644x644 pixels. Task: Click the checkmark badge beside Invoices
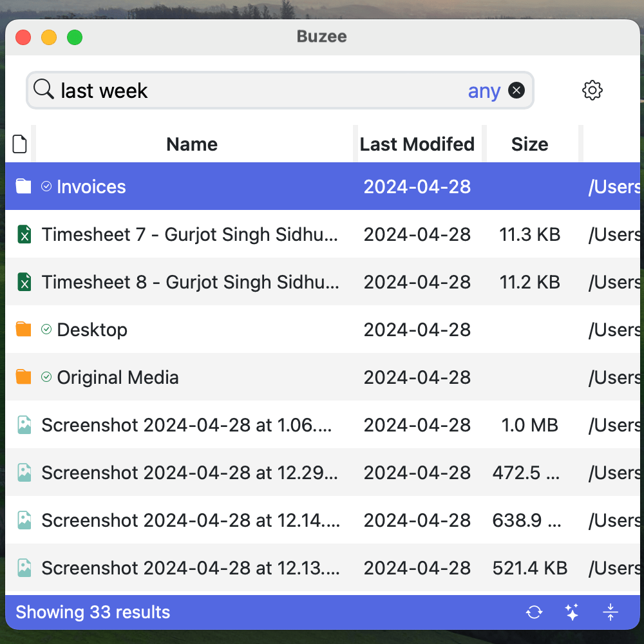point(46,187)
